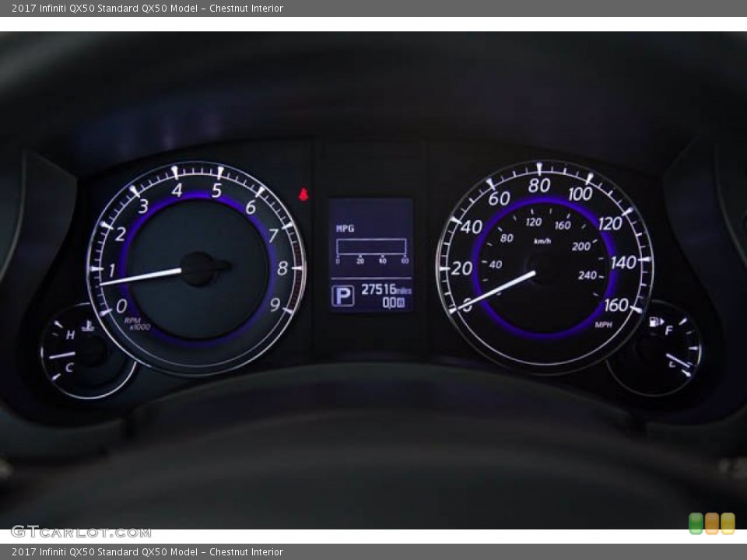
Task: Click the number 9 on tachometer
Action: pyautogui.click(x=275, y=305)
